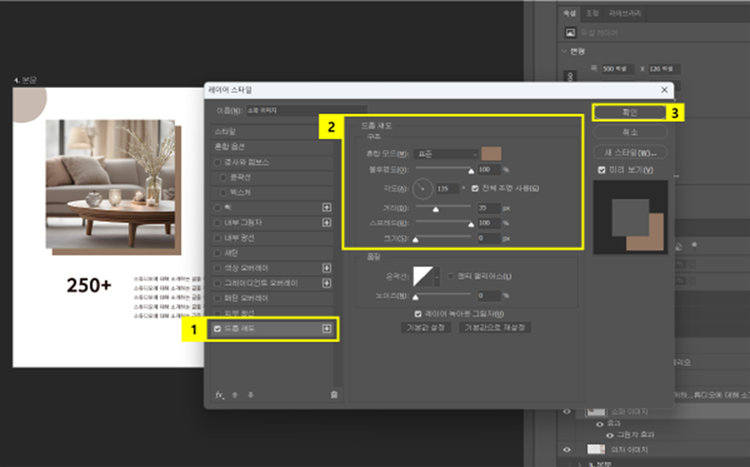The height and width of the screenshot is (467, 750).
Task: Click the Opacity value field
Action: click(x=489, y=169)
